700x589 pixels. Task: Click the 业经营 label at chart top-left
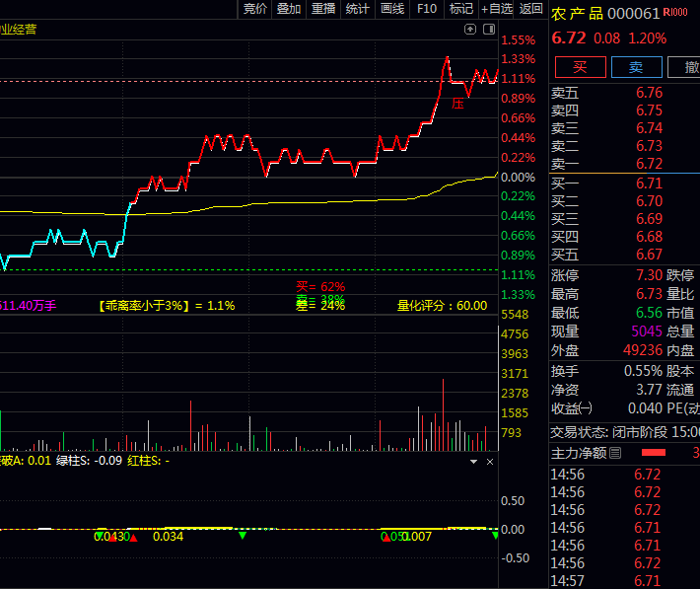(19, 30)
